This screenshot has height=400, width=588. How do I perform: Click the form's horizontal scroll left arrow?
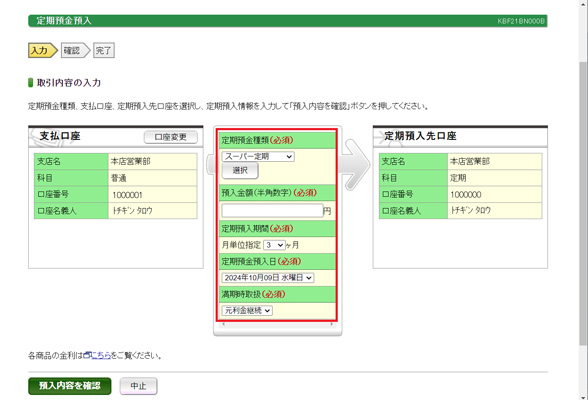[x=224, y=324]
